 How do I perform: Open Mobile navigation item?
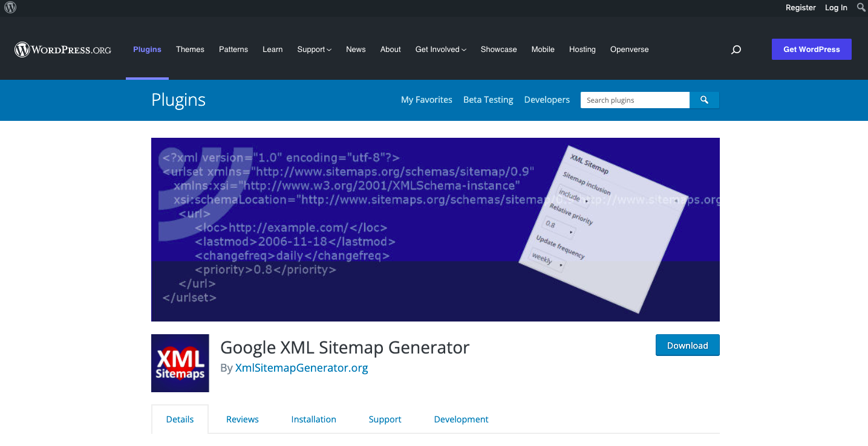tap(543, 50)
